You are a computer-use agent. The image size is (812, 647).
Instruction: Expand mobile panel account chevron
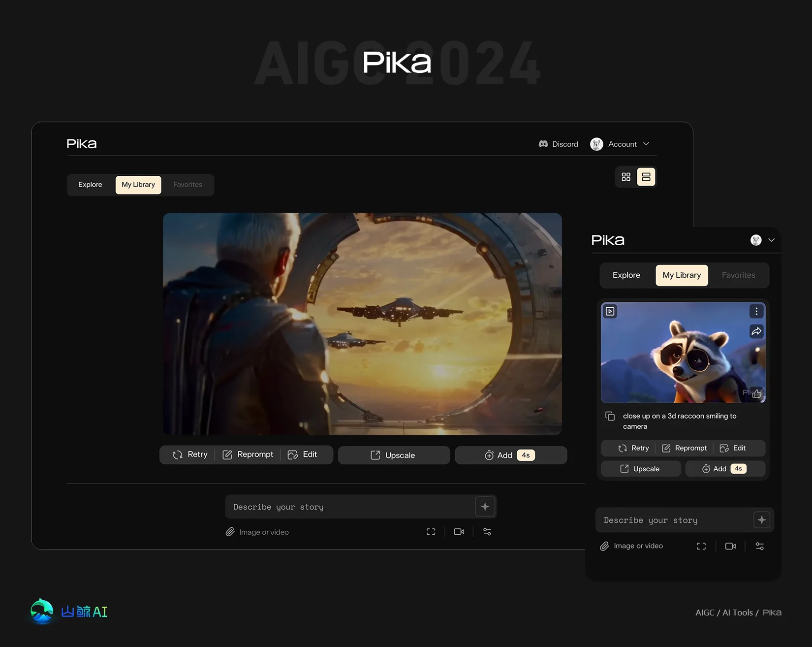coord(772,240)
